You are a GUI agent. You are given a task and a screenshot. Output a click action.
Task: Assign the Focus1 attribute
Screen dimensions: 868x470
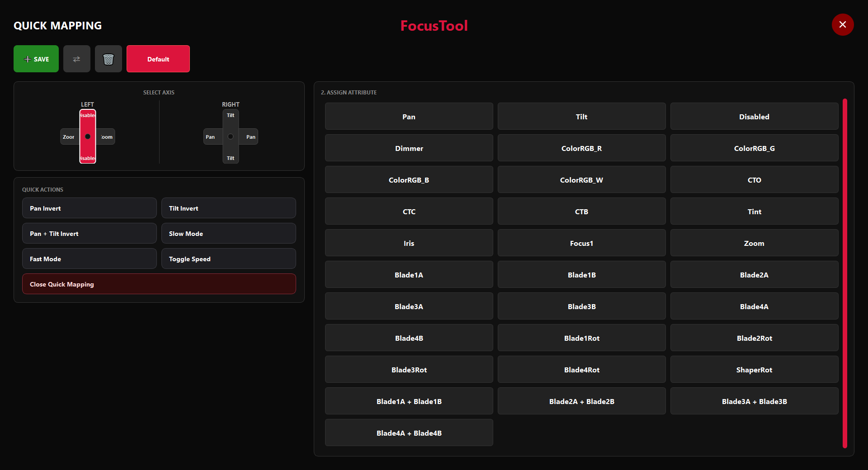[x=582, y=243]
